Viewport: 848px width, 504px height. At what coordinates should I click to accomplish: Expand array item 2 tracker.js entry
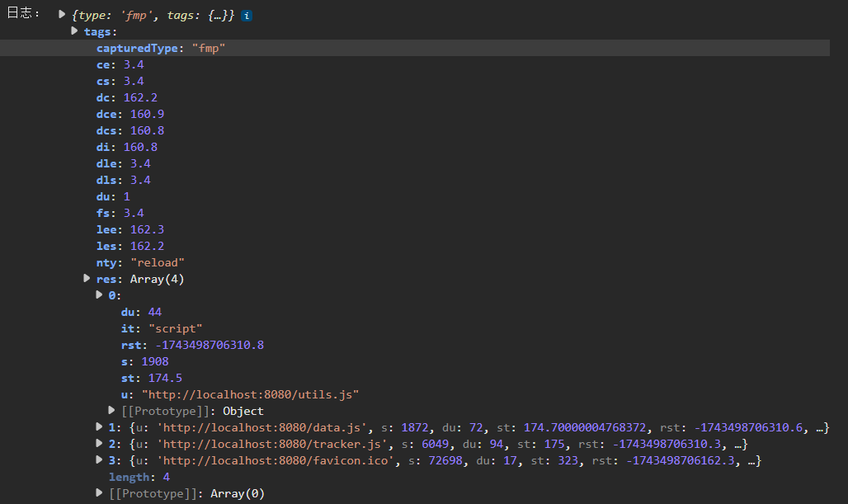click(x=100, y=444)
